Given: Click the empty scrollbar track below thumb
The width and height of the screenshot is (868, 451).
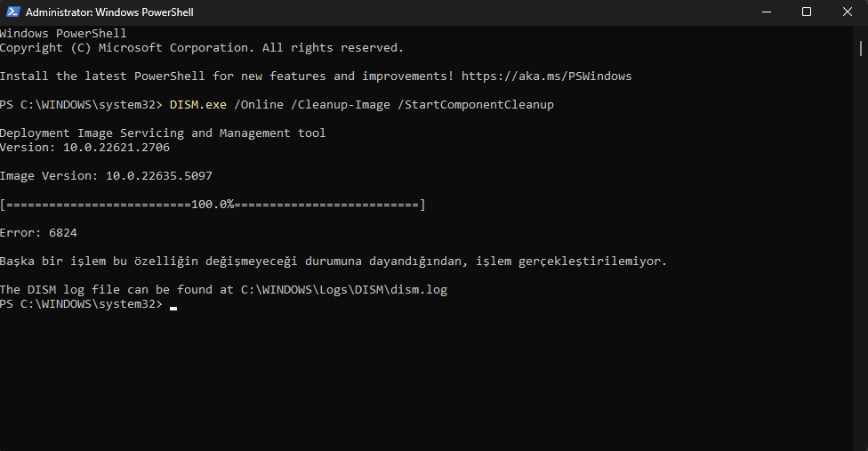Looking at the screenshot, I should pyautogui.click(x=863, y=267).
